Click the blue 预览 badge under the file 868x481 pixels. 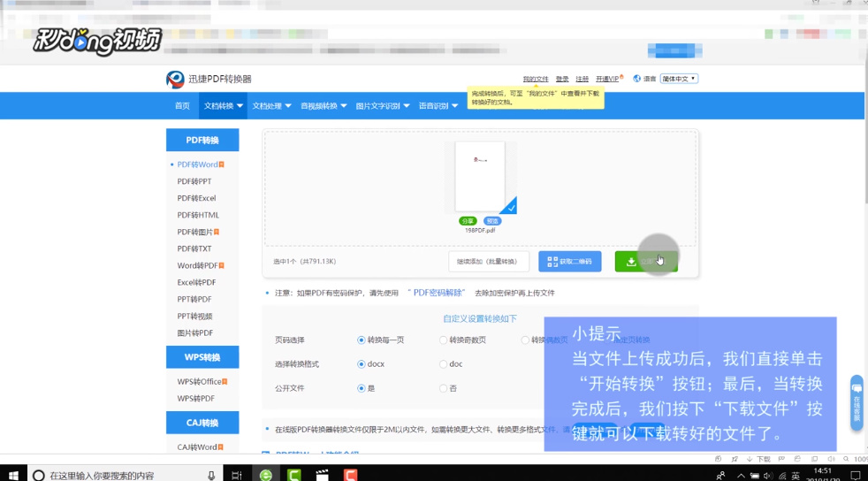[492, 221]
